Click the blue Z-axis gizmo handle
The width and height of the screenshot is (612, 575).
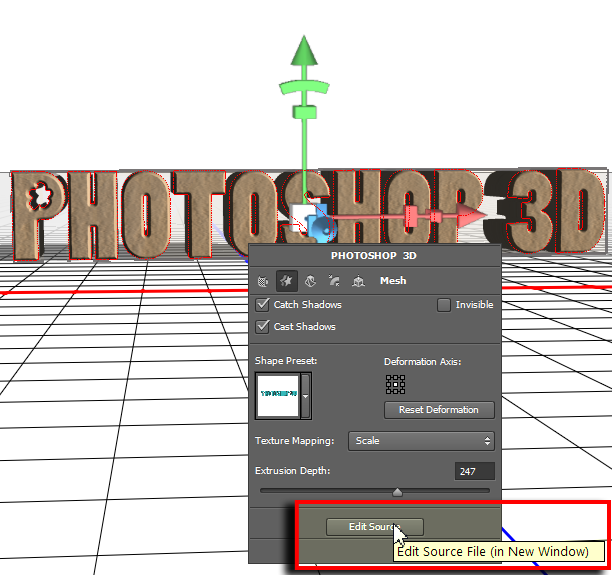click(x=322, y=226)
